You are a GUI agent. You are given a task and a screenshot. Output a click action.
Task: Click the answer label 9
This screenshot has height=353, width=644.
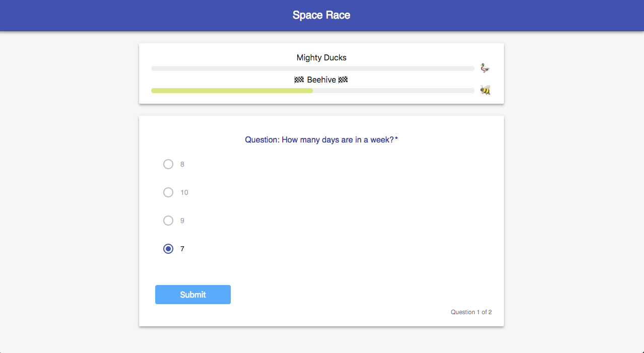point(182,221)
